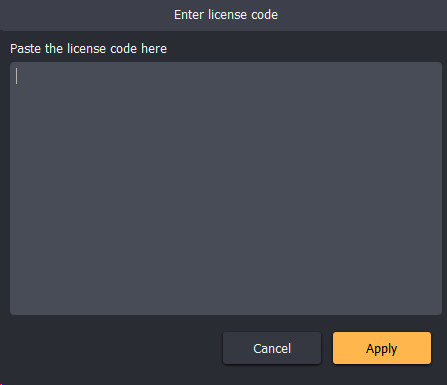Select the large gray text box
447x385 pixels.
[x=226, y=188]
